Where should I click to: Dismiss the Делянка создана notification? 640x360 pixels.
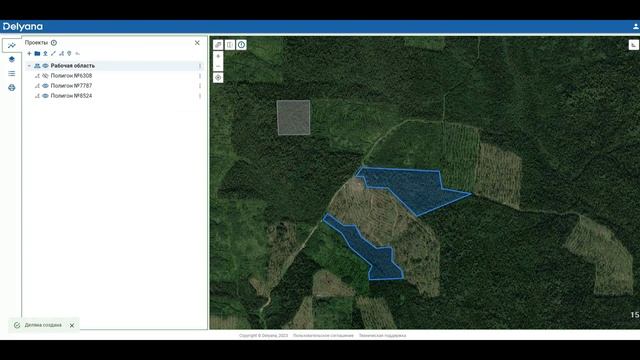click(x=72, y=325)
